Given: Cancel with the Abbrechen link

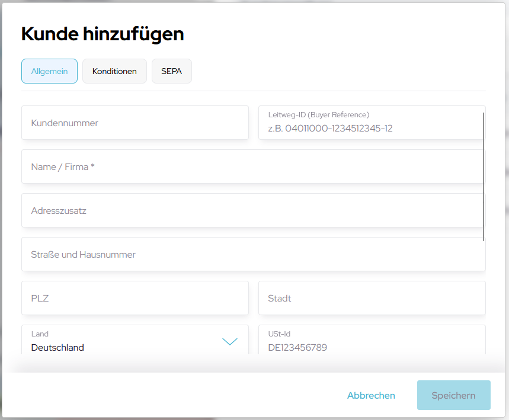Looking at the screenshot, I should pos(371,396).
